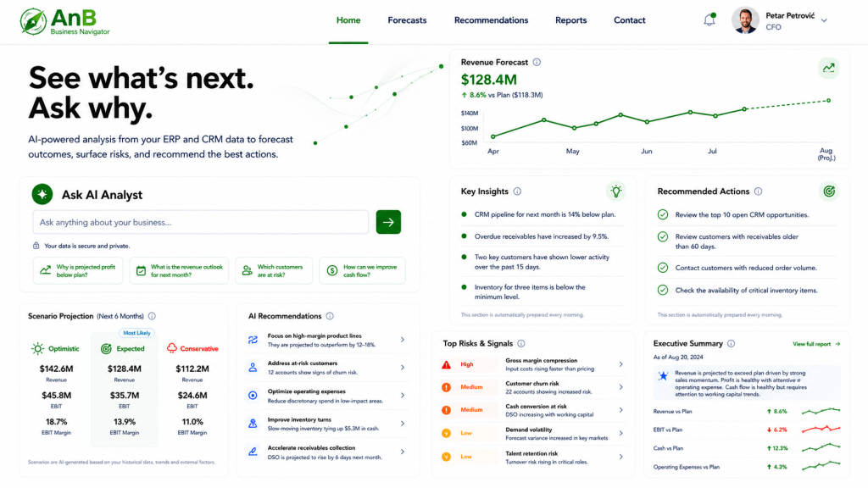868x488 pixels.
Task: Click the $142.6M Optimistic revenue value
Action: 57,369
